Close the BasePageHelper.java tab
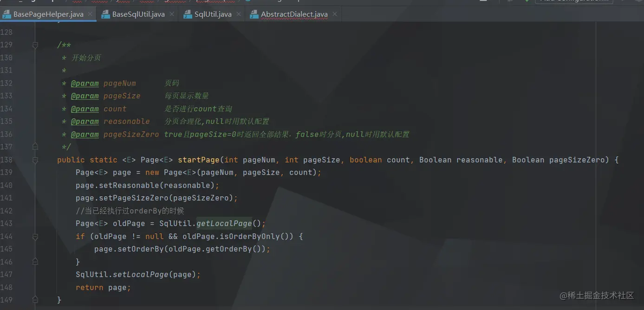Screen dimensions: 644x310 (x=90, y=14)
